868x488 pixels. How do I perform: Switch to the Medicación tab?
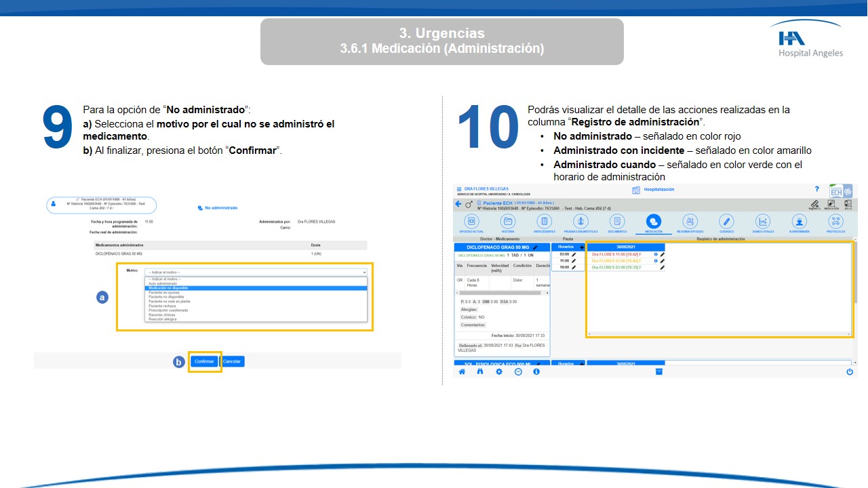[x=654, y=222]
